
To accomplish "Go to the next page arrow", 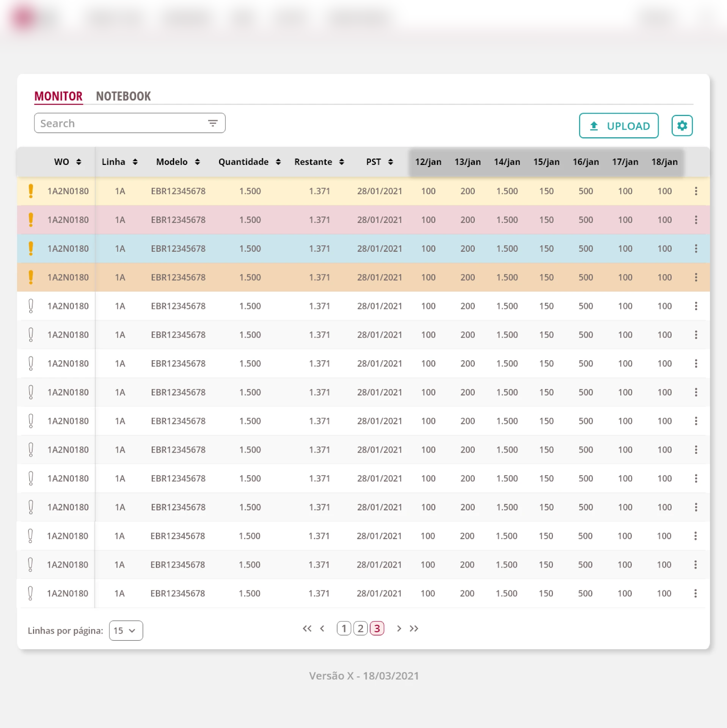I will (x=399, y=629).
